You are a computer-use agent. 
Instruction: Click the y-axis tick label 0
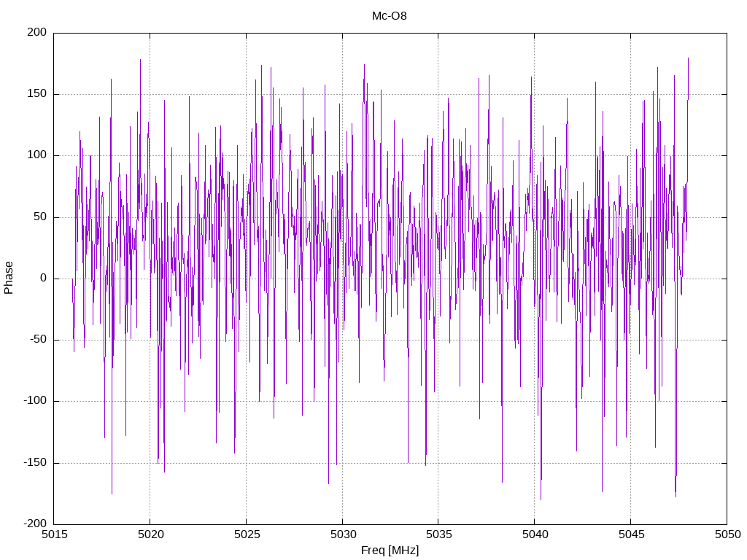[43, 278]
